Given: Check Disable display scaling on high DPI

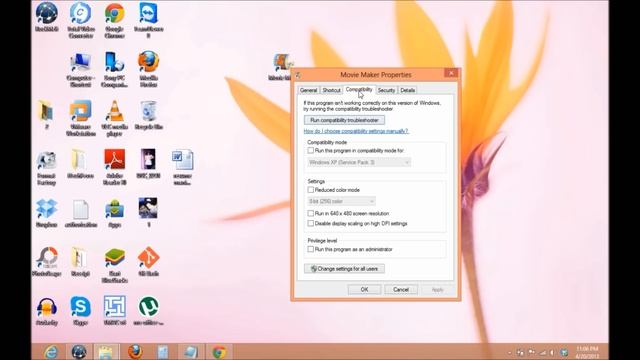Looking at the screenshot, I should tap(311, 223).
